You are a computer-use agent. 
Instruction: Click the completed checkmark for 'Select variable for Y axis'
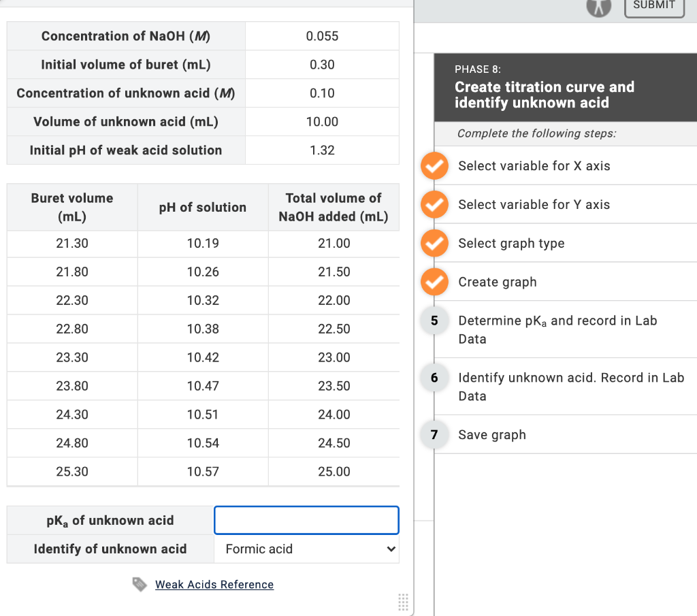click(x=434, y=204)
